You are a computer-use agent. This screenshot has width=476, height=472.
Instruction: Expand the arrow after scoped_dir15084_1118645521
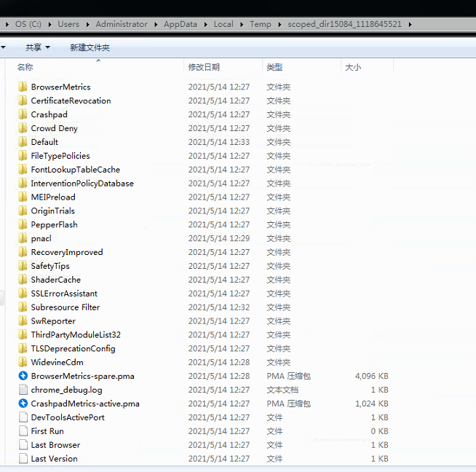[x=410, y=24]
